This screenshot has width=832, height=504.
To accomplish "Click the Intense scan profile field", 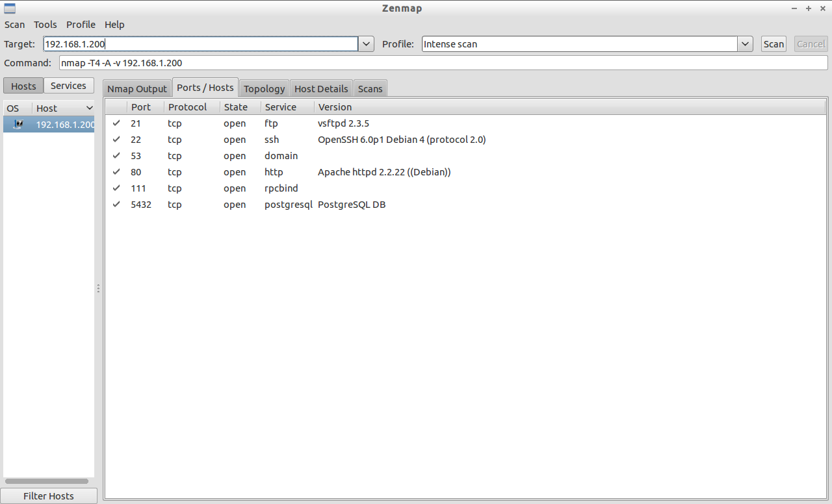I will 580,44.
